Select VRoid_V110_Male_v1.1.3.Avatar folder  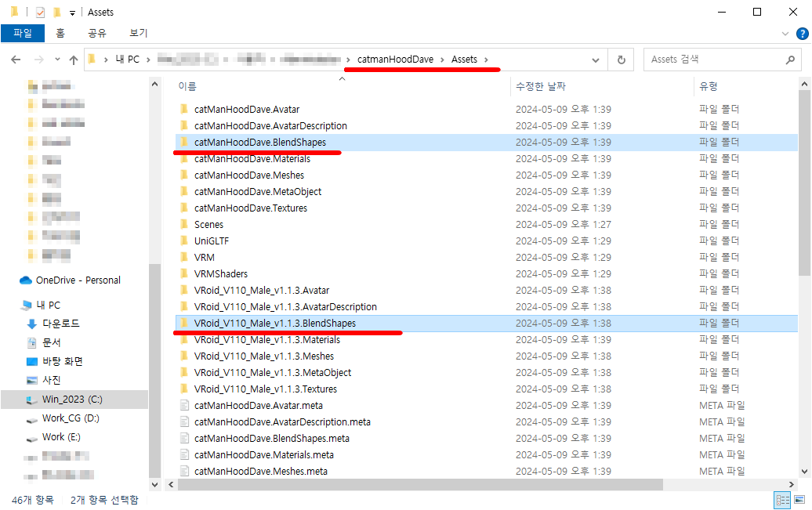coord(262,291)
